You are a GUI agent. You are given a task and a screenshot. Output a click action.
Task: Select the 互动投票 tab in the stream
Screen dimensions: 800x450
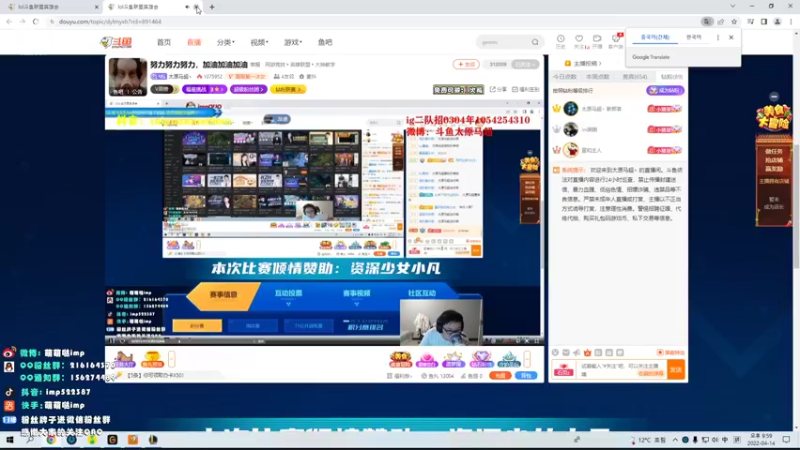click(x=288, y=294)
